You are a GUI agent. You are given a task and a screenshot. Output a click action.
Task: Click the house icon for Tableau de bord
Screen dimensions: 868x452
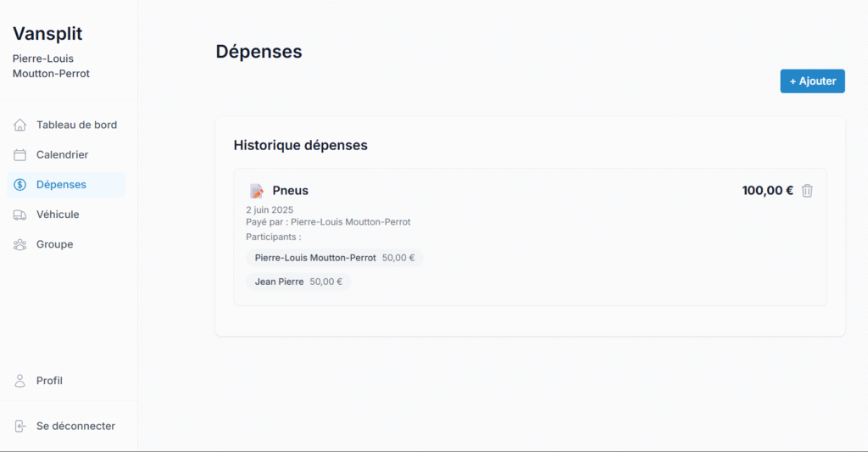[20, 126]
